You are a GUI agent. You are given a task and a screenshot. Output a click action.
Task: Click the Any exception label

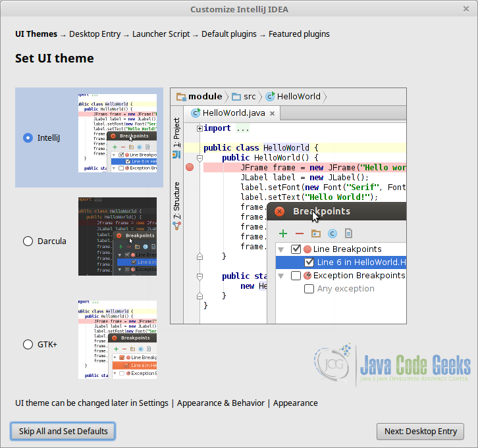pyautogui.click(x=346, y=289)
